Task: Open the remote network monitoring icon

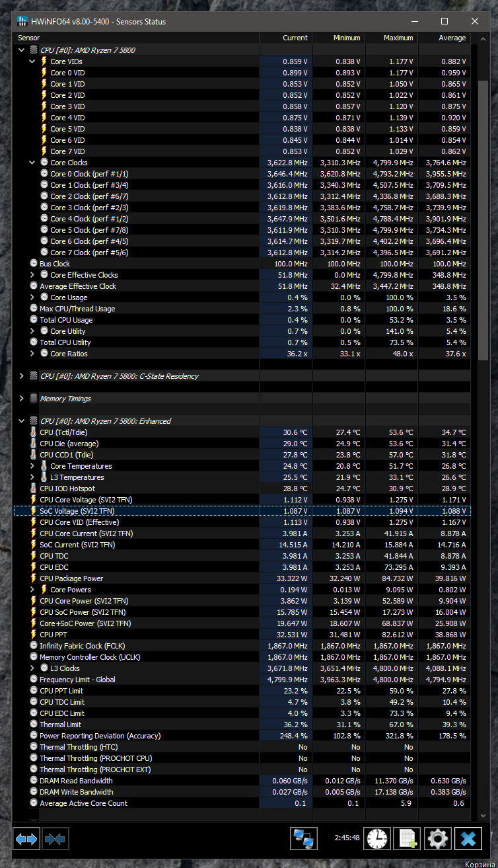Action: coord(304,839)
